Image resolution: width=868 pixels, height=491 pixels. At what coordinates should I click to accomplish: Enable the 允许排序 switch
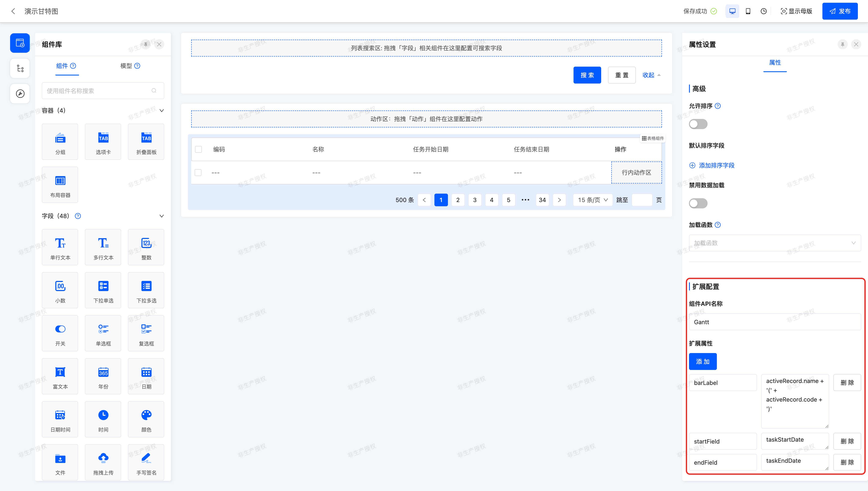coord(698,124)
